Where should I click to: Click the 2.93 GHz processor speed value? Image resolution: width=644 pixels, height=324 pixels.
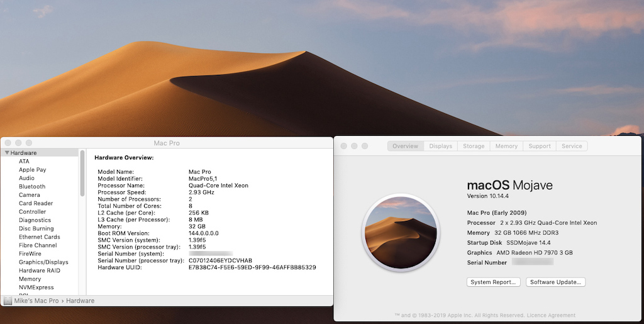[x=201, y=192]
